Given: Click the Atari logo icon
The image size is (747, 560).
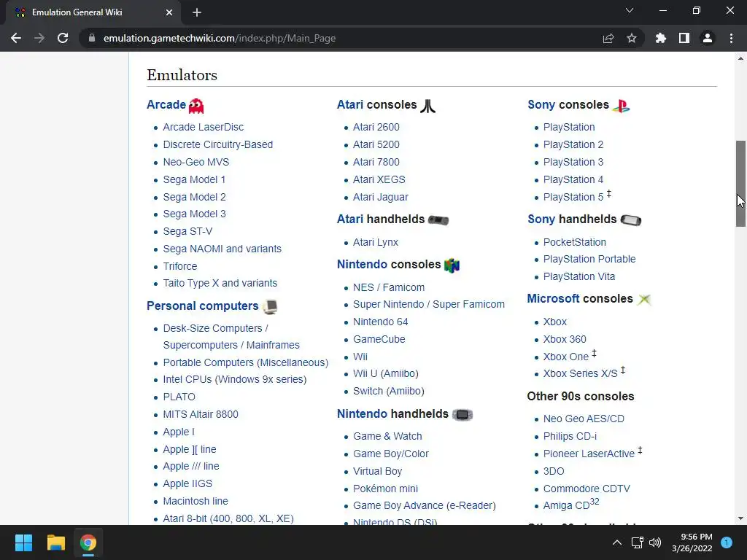Looking at the screenshot, I should [x=427, y=106].
